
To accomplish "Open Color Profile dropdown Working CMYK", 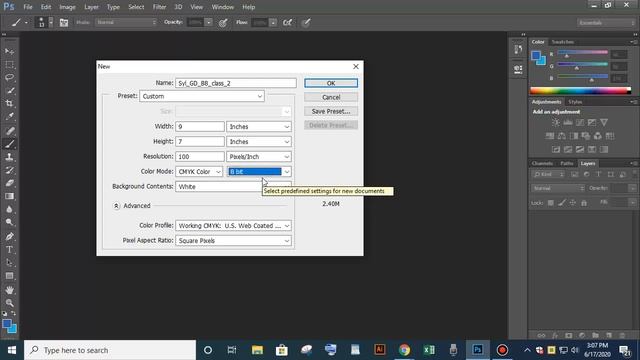I will pos(233,226).
